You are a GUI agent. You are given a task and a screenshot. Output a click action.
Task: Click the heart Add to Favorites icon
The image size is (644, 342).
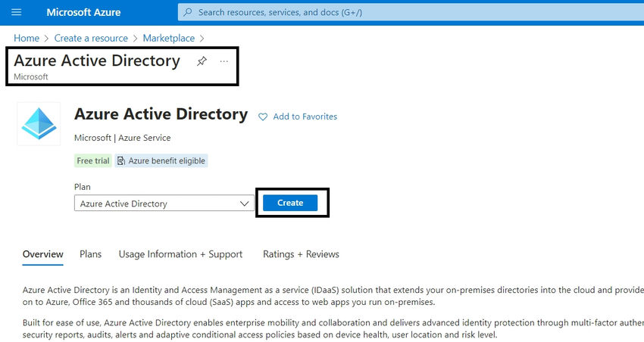click(263, 117)
